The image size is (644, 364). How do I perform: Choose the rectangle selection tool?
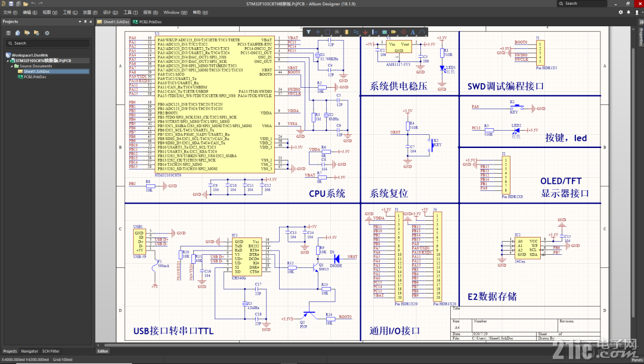[x=327, y=32]
